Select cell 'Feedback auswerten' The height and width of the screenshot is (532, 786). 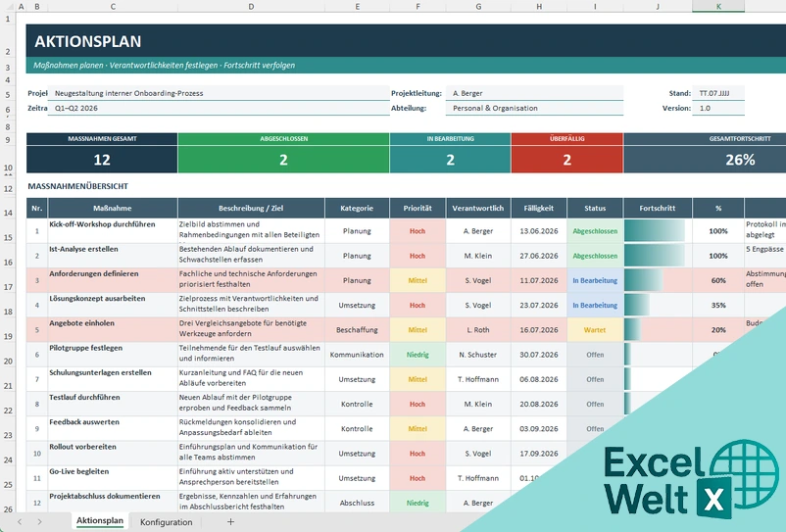(x=113, y=429)
